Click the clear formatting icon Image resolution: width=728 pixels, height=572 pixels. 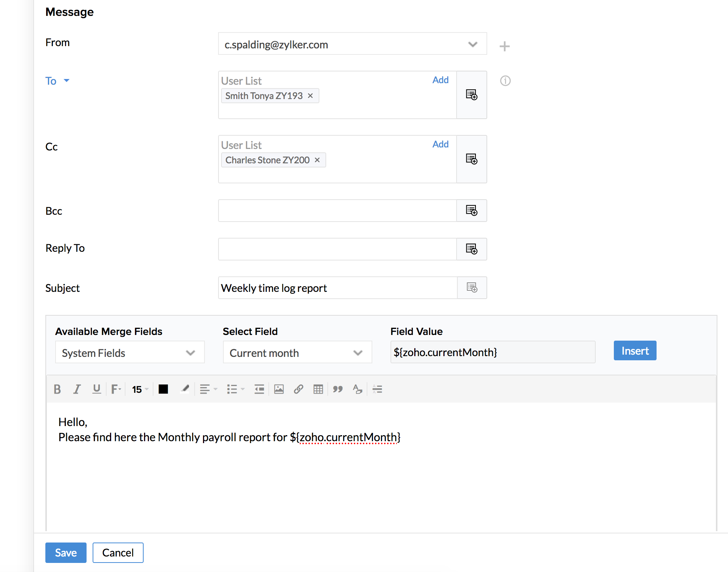point(358,389)
